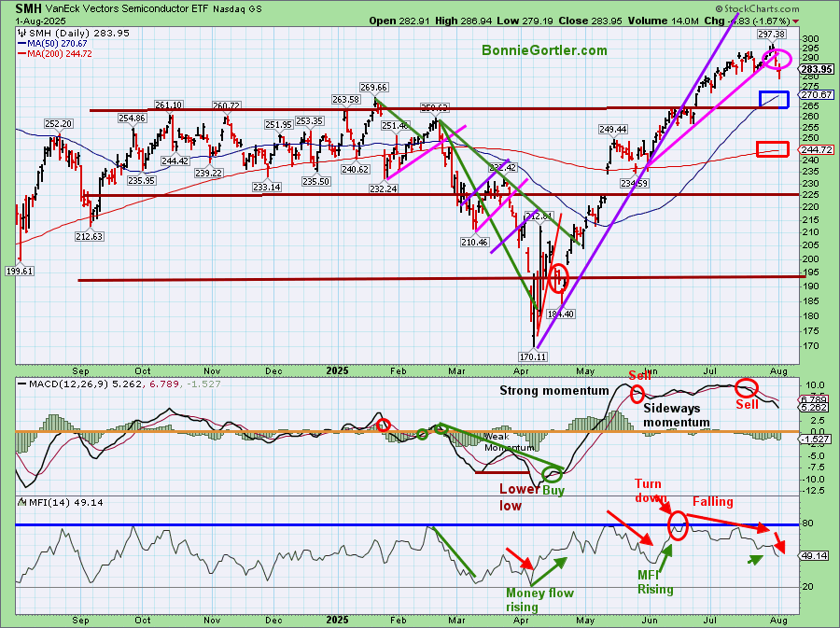Click the blue rectangle near 270.67
The image size is (840, 628).
point(774,99)
